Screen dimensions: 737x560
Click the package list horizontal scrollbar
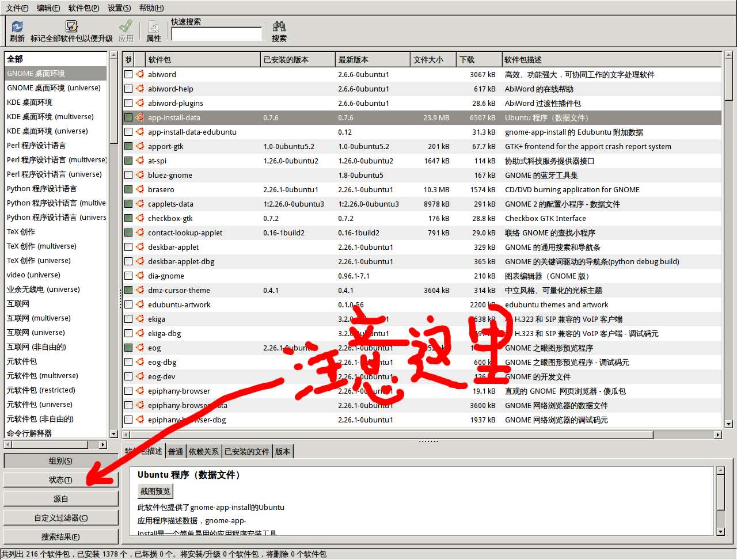(422, 435)
